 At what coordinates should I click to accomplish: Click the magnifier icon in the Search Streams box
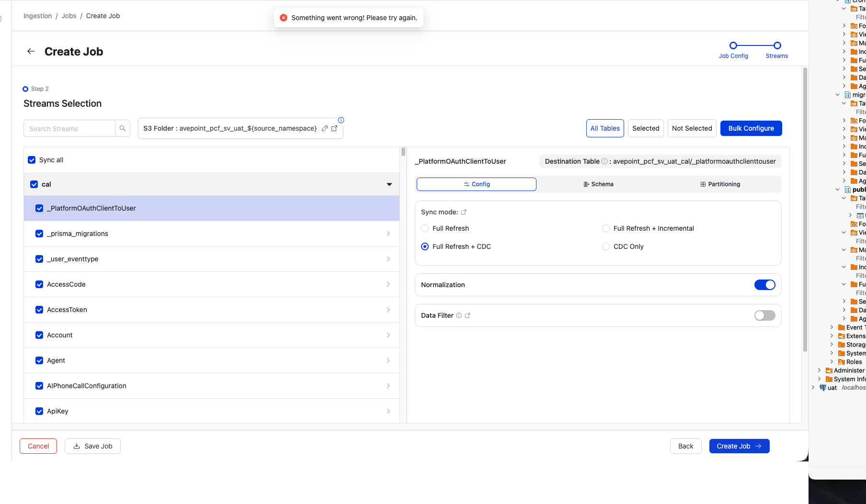pos(123,128)
